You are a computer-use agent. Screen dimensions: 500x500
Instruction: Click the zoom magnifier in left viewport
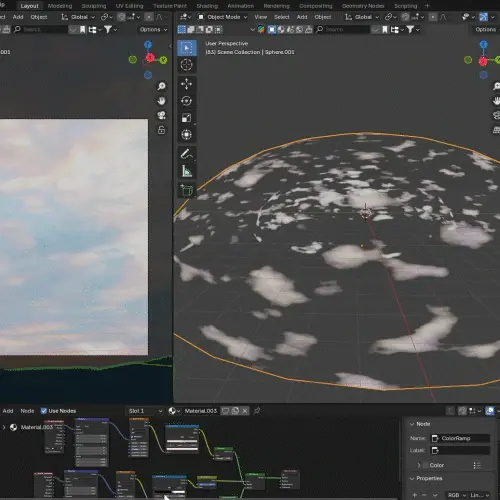(x=162, y=86)
